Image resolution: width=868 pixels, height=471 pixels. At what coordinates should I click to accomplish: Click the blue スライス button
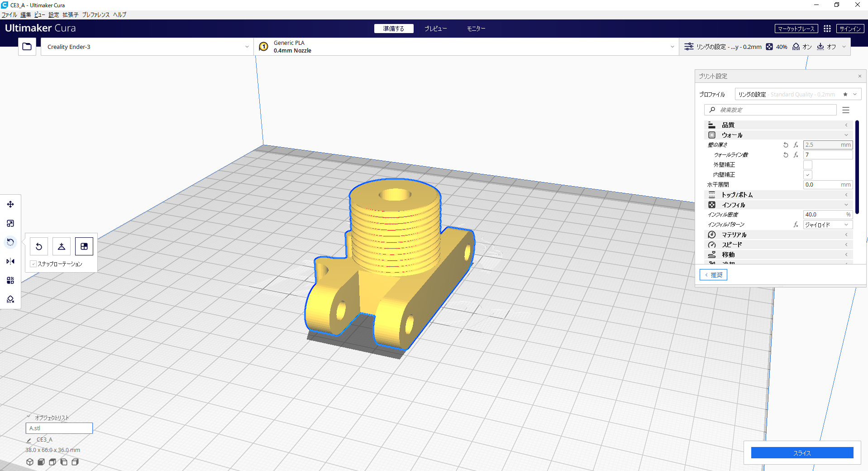point(802,453)
